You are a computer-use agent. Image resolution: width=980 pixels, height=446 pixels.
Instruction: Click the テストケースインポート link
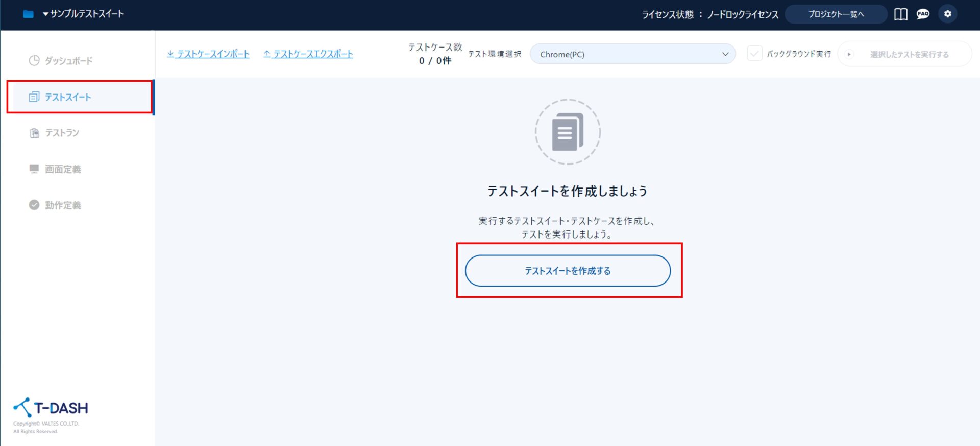pyautogui.click(x=208, y=54)
